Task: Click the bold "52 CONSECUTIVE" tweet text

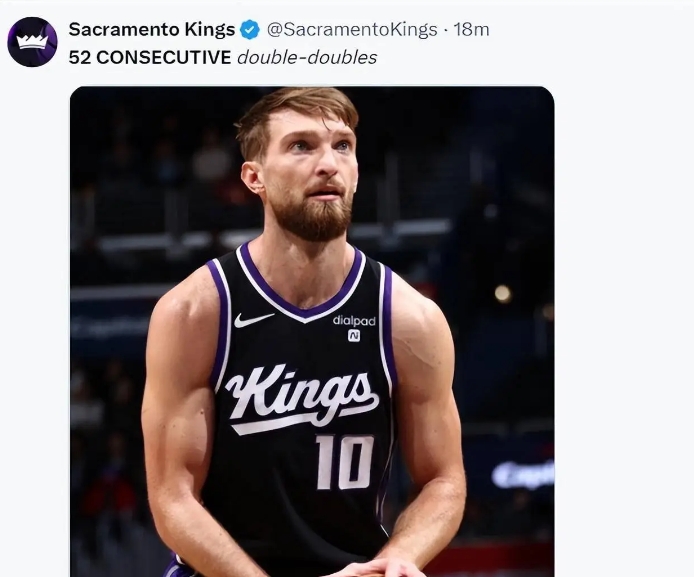Action: 150,58
